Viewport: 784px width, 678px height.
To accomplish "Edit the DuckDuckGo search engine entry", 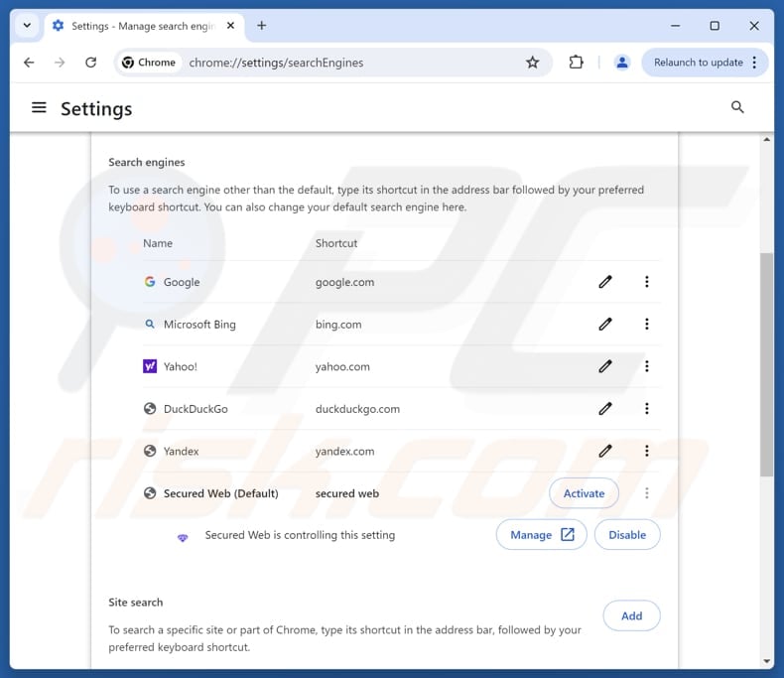I will [x=605, y=409].
